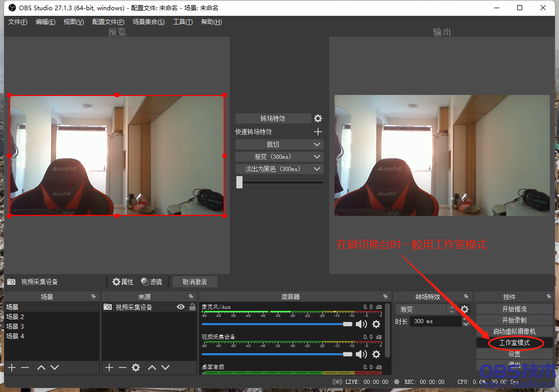Viewport: 559px width, 392px height.
Task: Click the REC recording status dot
Action: click(397, 382)
